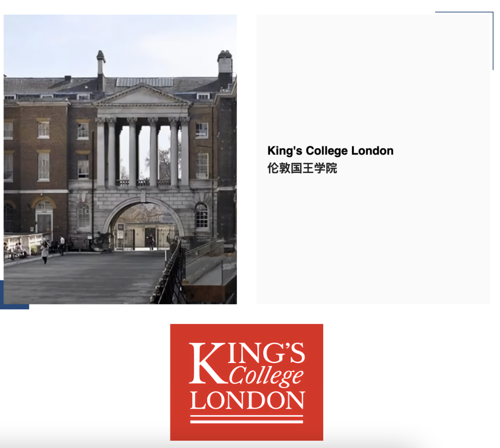
Task: Click the blue corner bracket decoration
Action: tap(464, 41)
